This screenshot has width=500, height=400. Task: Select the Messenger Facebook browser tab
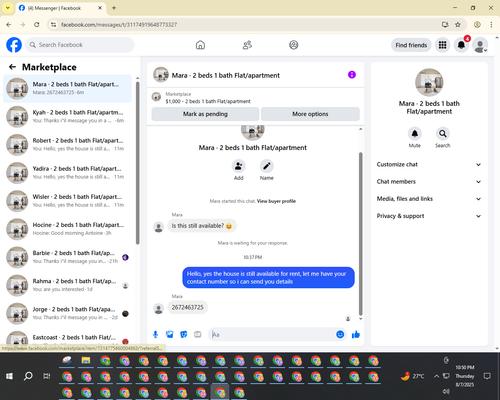point(61,8)
